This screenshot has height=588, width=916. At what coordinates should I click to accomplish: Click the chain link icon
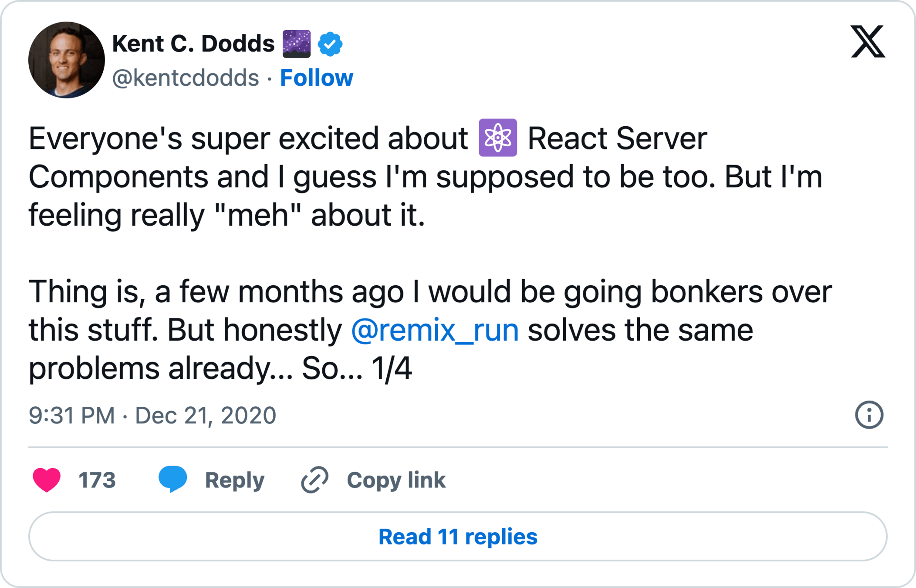(314, 480)
